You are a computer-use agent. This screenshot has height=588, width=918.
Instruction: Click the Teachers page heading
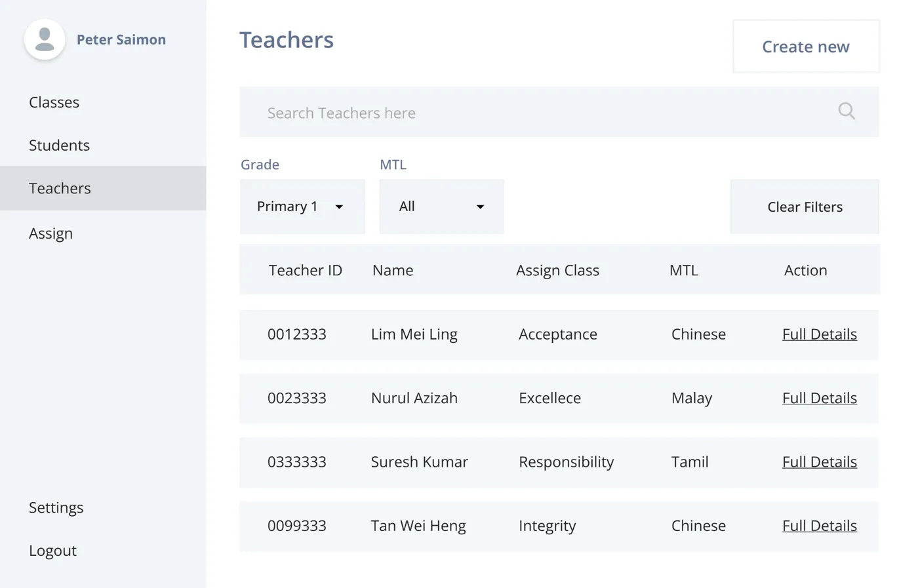tap(287, 40)
